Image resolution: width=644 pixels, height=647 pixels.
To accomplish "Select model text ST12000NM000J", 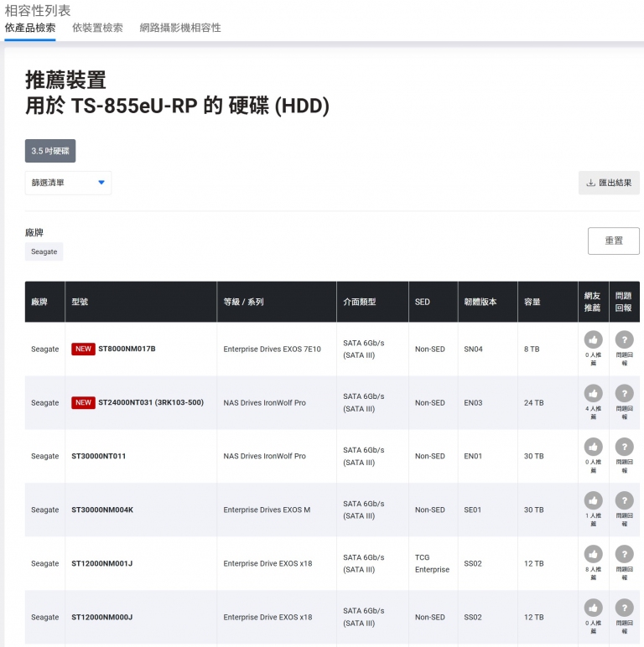I will pyautogui.click(x=102, y=617).
